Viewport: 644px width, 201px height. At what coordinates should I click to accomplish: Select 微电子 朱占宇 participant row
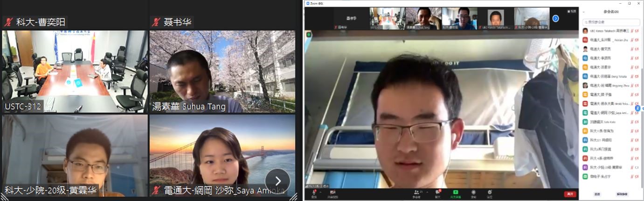pos(610,176)
